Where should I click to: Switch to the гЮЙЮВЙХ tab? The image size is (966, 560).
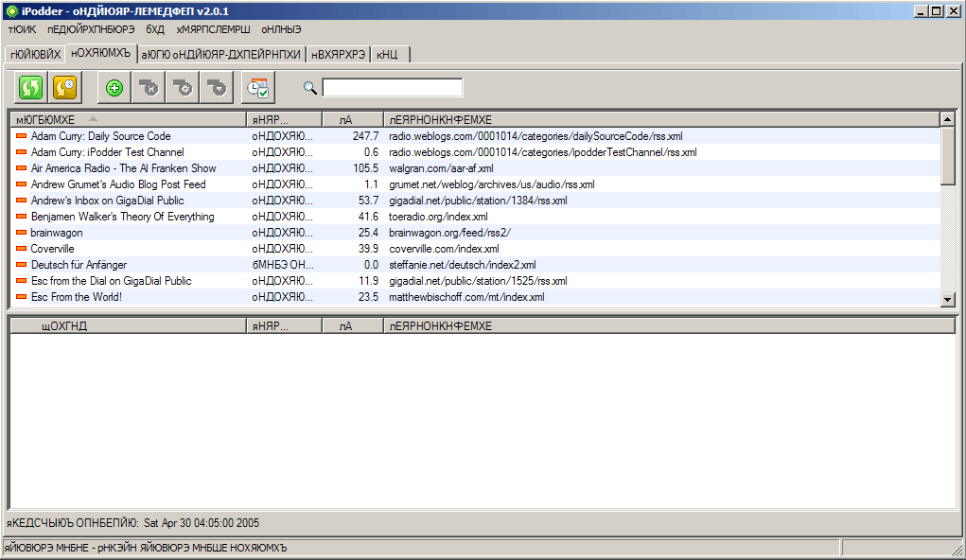[x=35, y=55]
